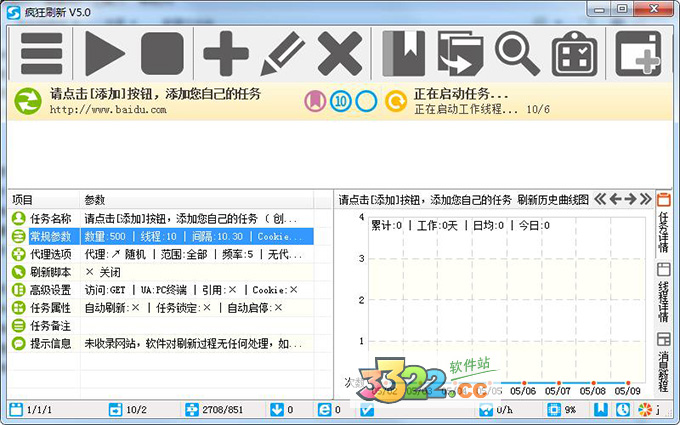Toggle the blue checkmark in the status bar
Image resolution: width=680 pixels, height=425 pixels.
click(367, 409)
